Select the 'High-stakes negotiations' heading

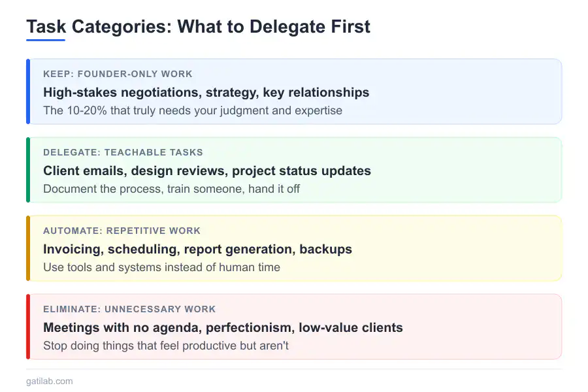tap(206, 92)
